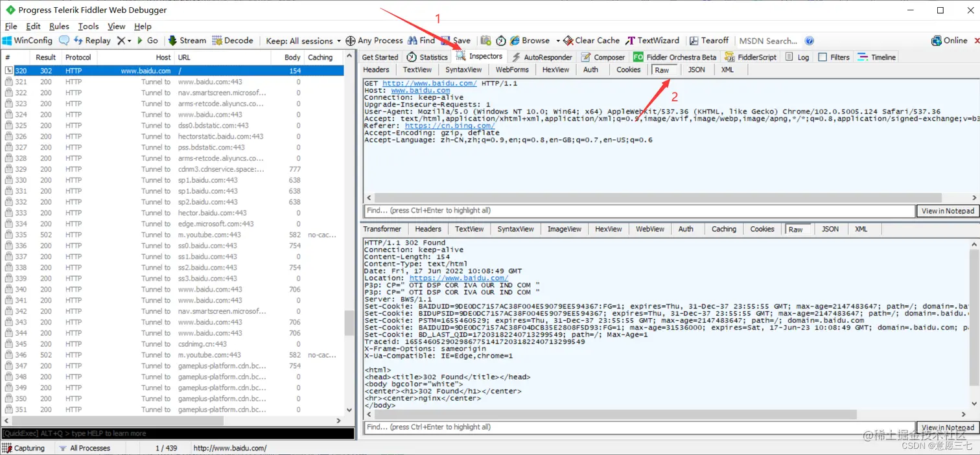Screen dimensions: 980x455
Task: Click the request Find input box
Action: 638,211
